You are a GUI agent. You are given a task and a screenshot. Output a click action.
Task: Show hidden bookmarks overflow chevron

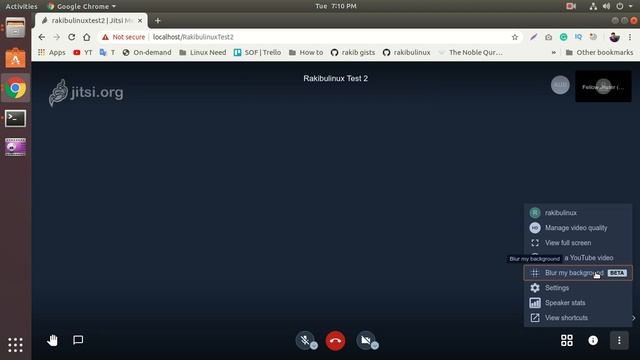[x=553, y=52]
